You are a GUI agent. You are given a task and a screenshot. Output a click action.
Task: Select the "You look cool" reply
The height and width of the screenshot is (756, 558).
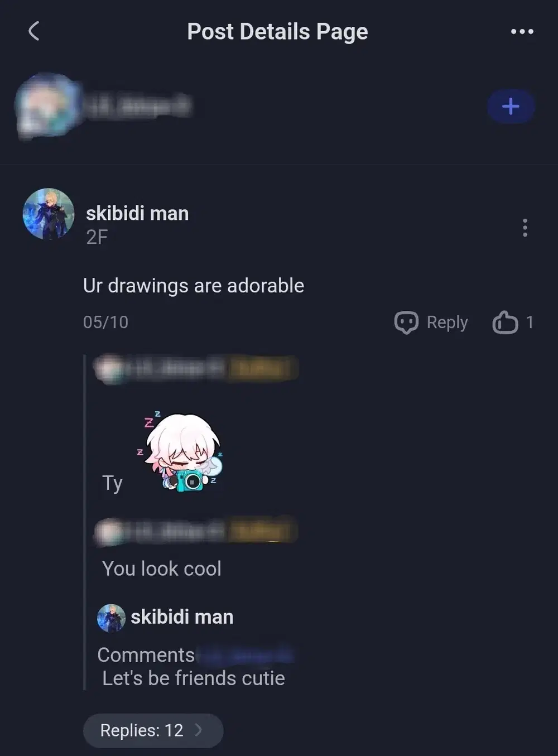pyautogui.click(x=162, y=569)
